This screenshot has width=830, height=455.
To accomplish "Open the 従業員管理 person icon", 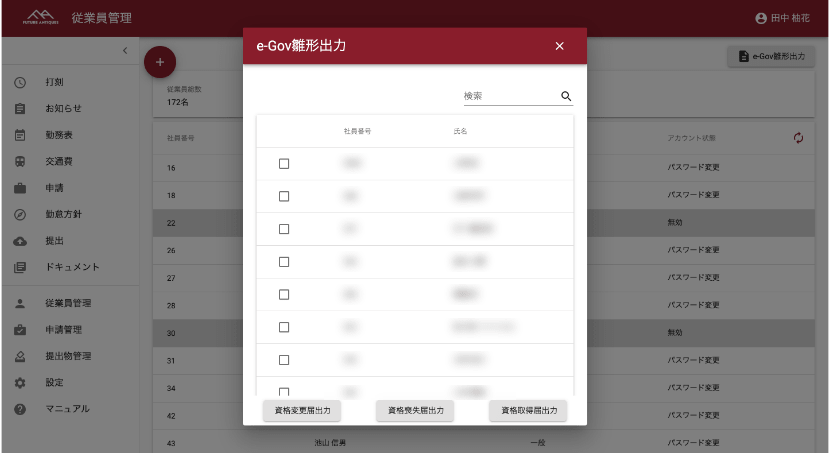I will [x=20, y=304].
